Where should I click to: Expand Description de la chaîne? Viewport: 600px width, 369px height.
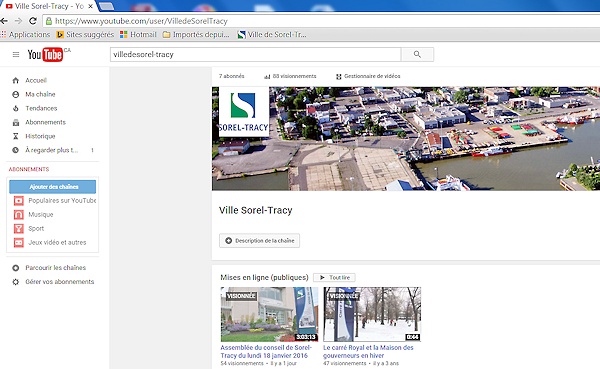pos(259,241)
